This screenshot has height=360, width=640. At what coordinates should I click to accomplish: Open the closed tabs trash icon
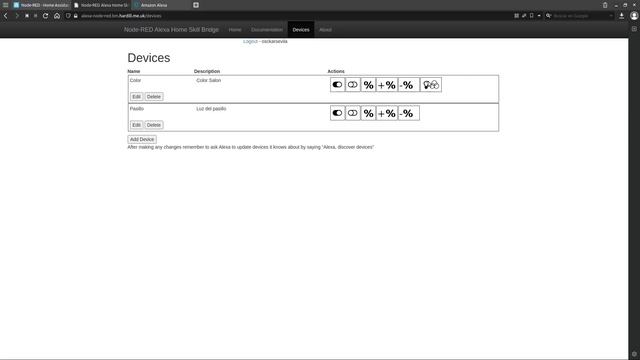pos(605,5)
